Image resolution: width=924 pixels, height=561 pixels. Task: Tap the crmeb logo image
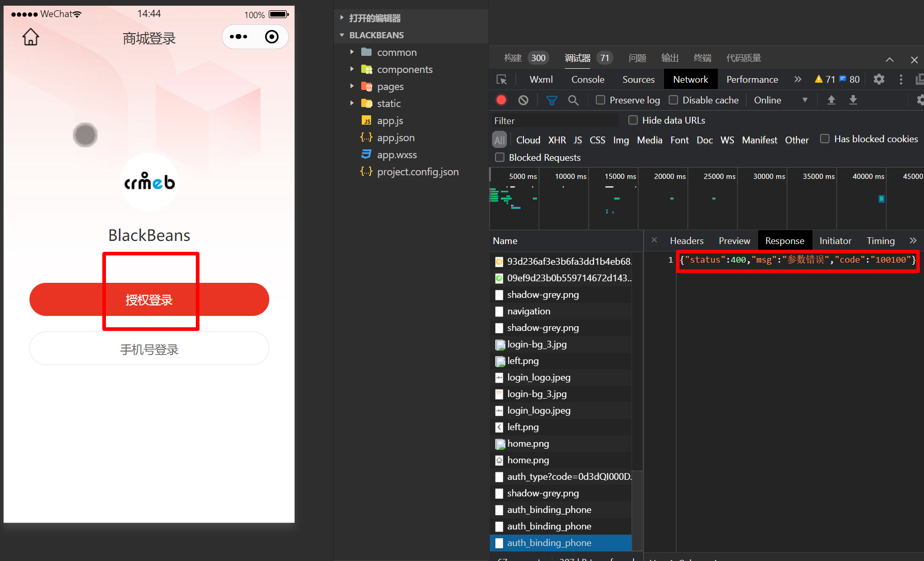coord(149,182)
